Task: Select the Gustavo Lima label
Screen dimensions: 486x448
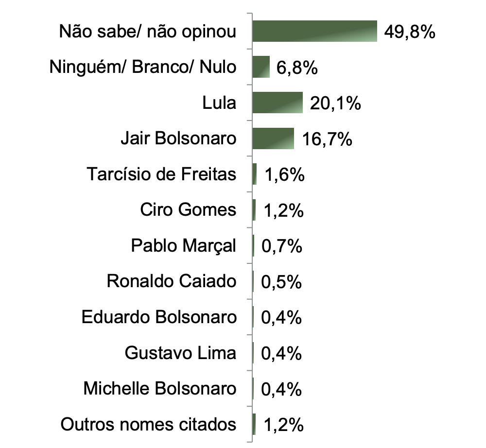Action: (x=180, y=352)
